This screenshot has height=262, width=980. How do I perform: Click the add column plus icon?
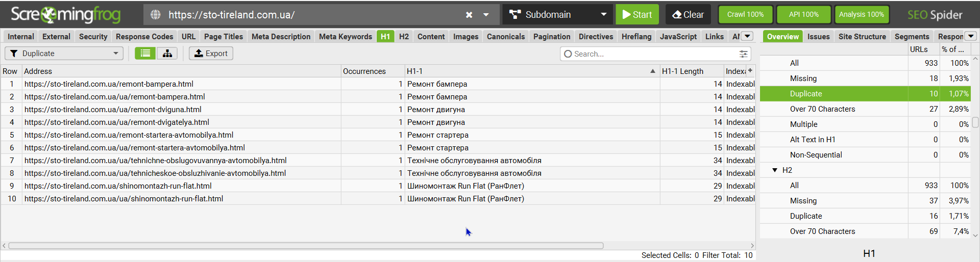tap(750, 71)
